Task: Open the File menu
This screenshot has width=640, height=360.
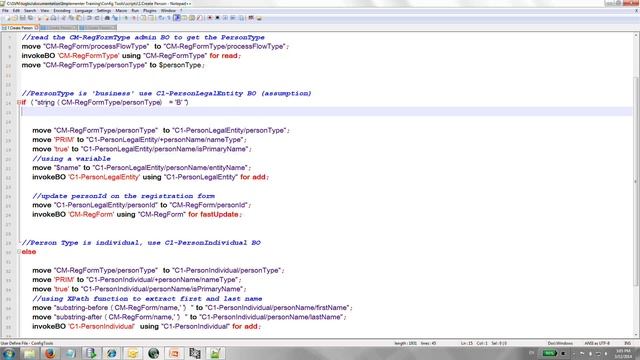Action: pos(5,11)
